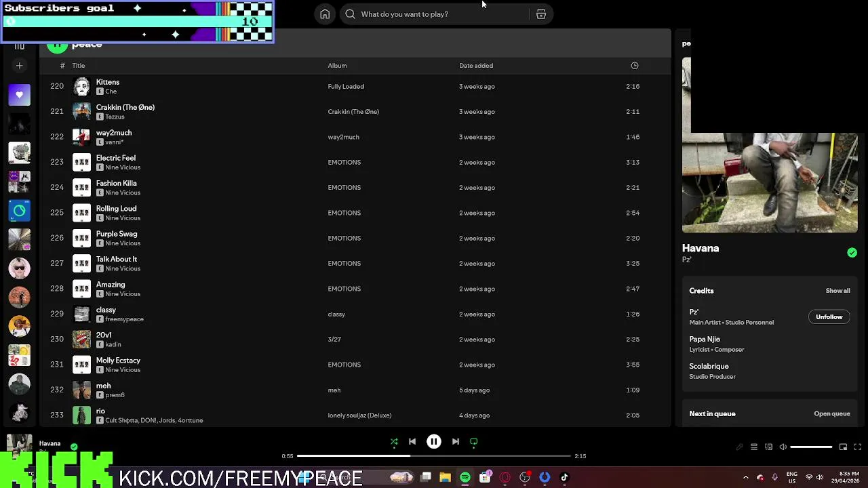The image size is (868, 488).
Task: Toggle the green check beside Havana in the player bar
Action: [74, 447]
